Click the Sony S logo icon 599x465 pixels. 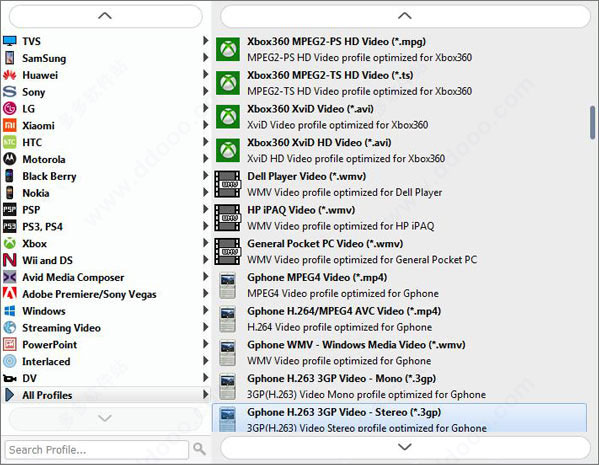tap(10, 92)
